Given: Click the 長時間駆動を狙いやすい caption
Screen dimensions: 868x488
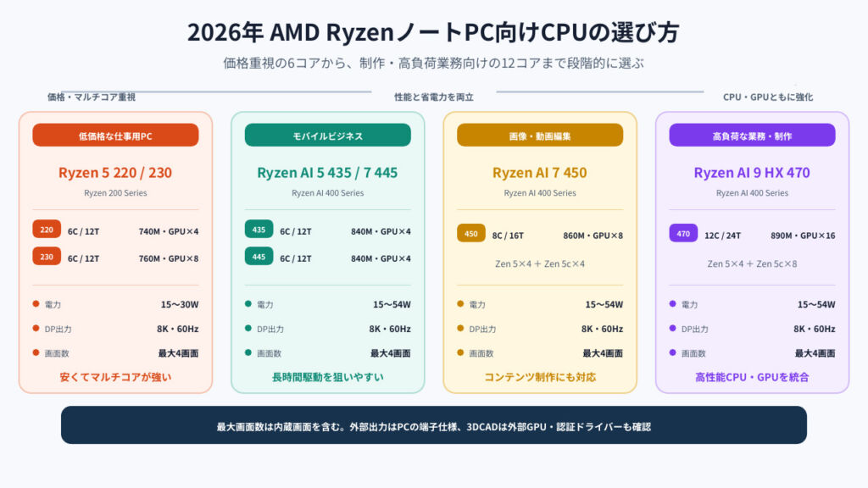Looking at the screenshot, I should (328, 377).
